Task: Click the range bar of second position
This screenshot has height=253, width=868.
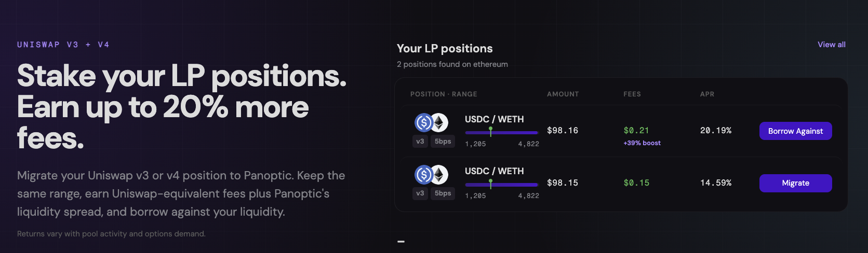Action: [502, 184]
